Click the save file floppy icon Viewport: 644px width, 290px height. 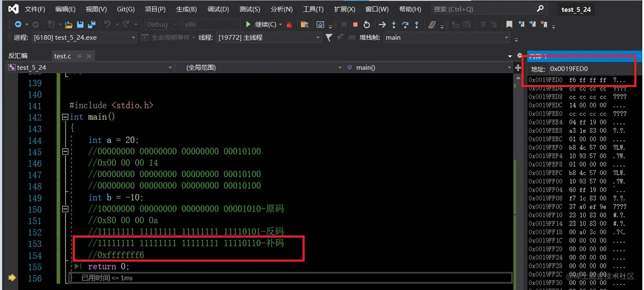pos(80,25)
